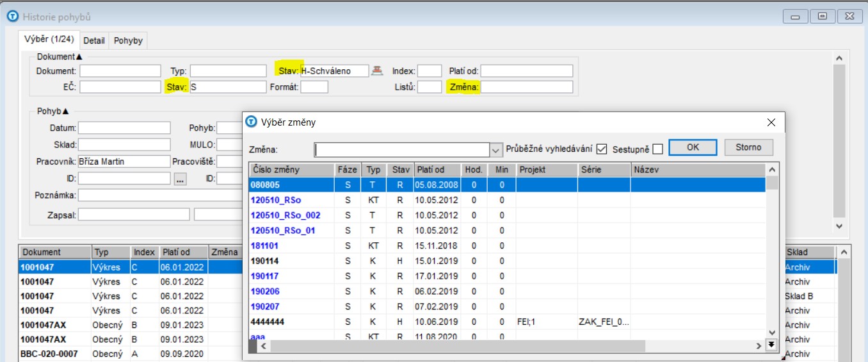868x362 pixels.
Task: Click the Listů input field
Action: (x=430, y=86)
